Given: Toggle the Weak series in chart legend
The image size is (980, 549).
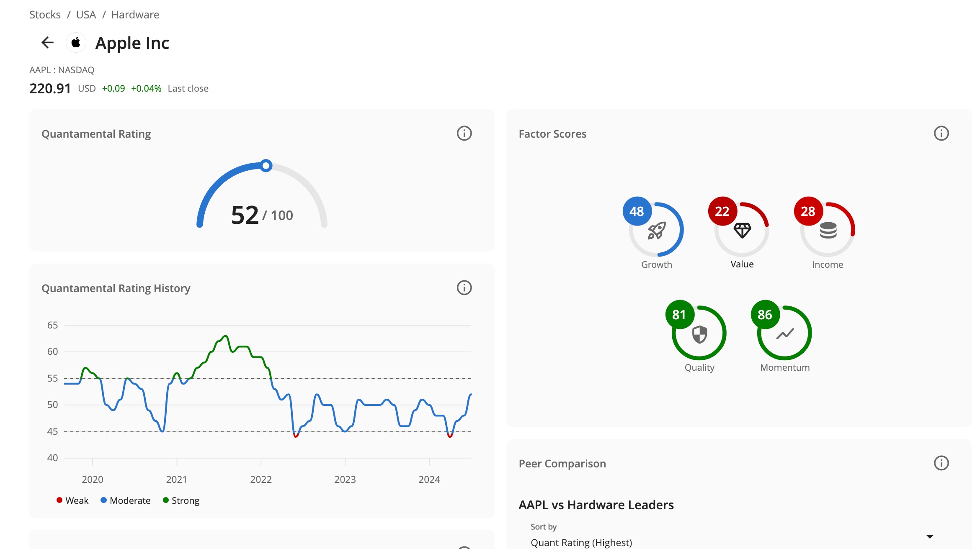Looking at the screenshot, I should 72,500.
